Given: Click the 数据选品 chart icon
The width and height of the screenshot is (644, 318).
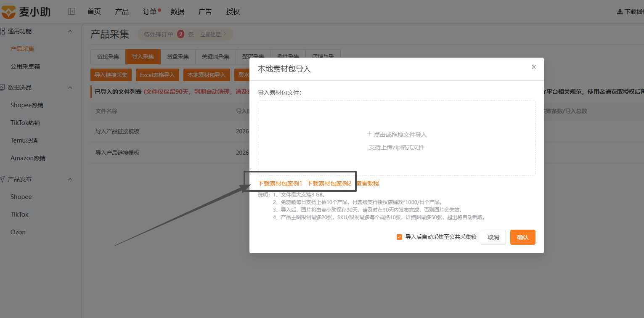Looking at the screenshot, I should (x=2, y=87).
